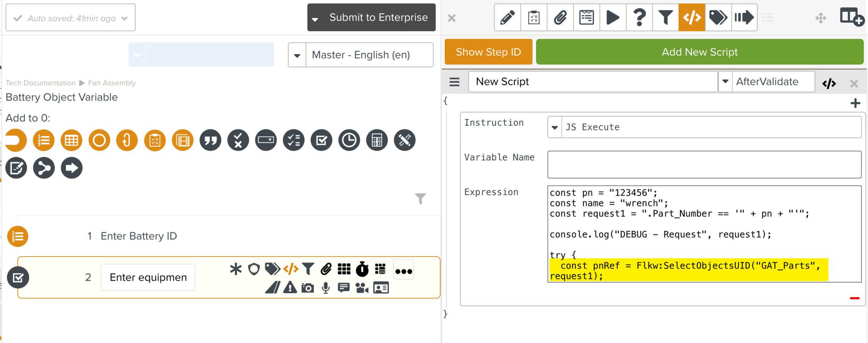Open the Master - English language dropdown
The width and height of the screenshot is (868, 343).
[360, 55]
